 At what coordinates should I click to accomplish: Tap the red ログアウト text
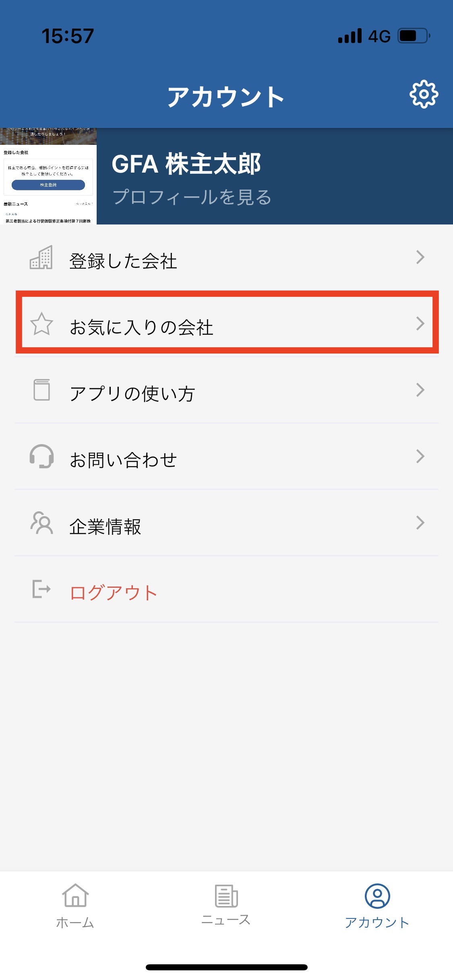coord(114,593)
